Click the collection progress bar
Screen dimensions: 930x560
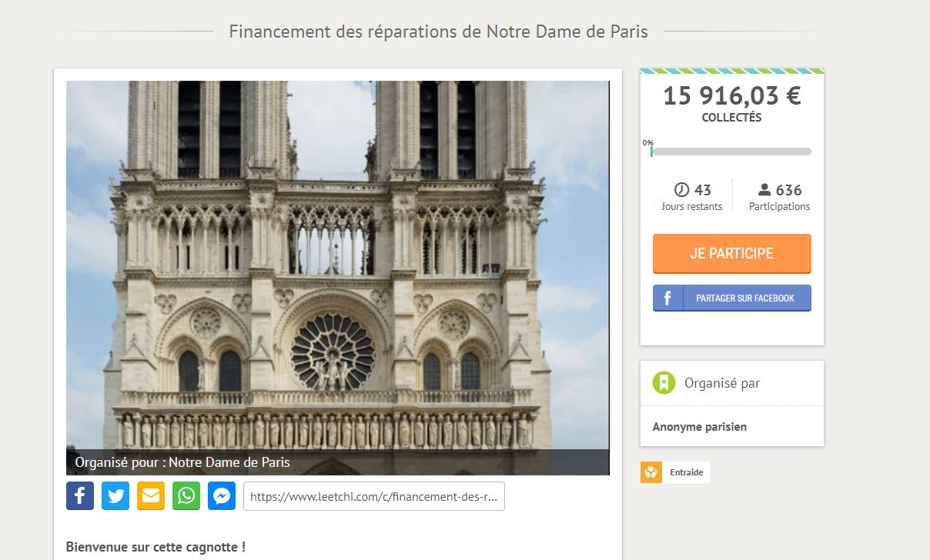click(x=731, y=152)
